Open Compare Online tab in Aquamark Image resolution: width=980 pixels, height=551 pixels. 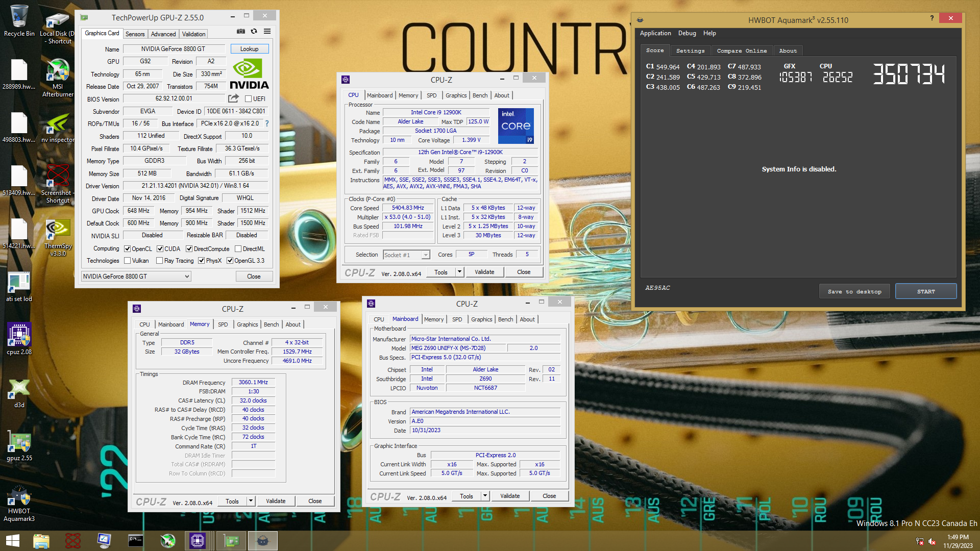[x=742, y=51]
